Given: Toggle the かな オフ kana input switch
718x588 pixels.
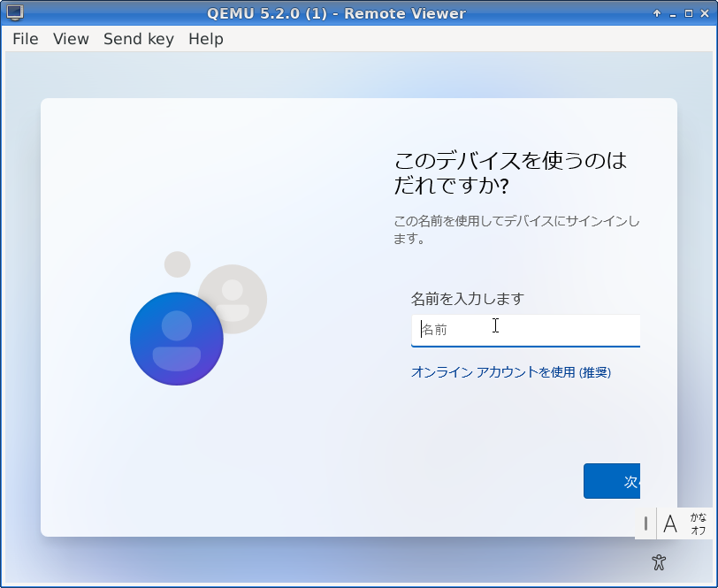Looking at the screenshot, I should [x=698, y=523].
